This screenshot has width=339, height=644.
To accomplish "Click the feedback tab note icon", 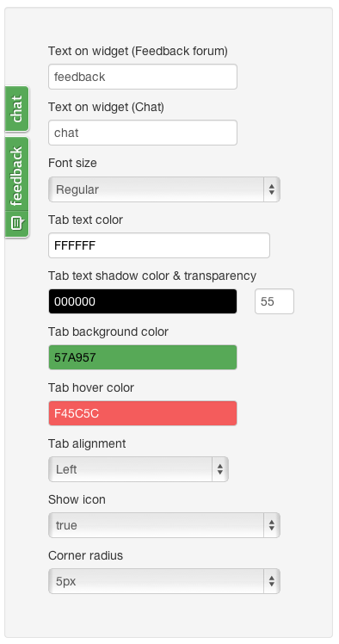I will (x=17, y=224).
